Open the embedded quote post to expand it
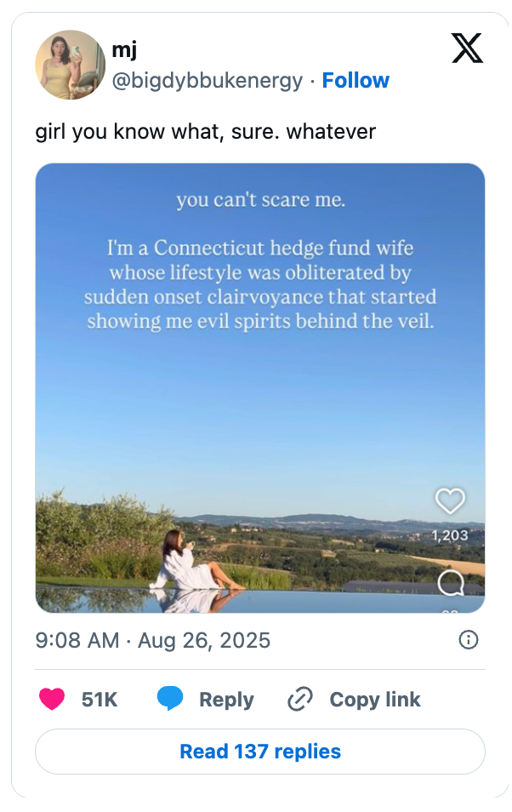This screenshot has width=512, height=812. click(256, 387)
